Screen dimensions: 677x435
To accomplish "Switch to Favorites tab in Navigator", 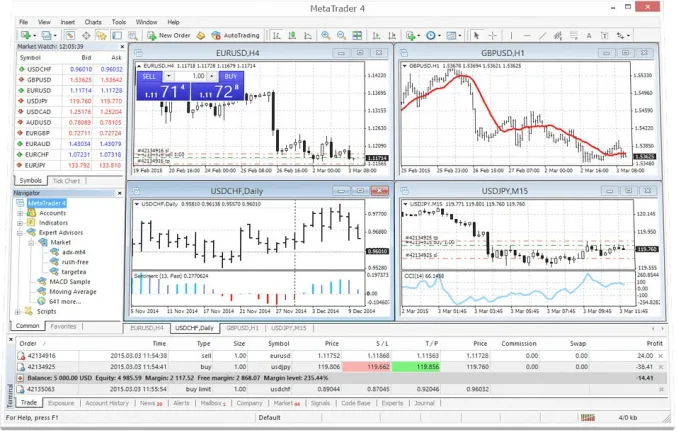I will click(x=63, y=327).
